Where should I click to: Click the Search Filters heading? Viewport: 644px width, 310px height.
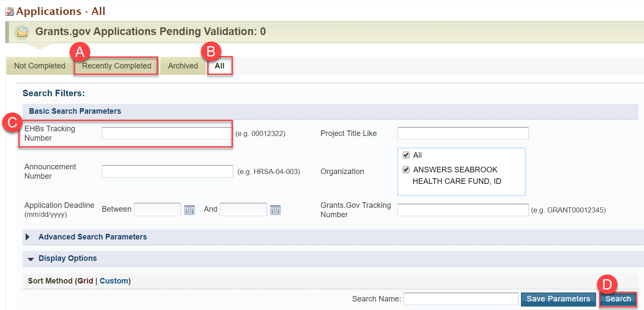coord(54,93)
